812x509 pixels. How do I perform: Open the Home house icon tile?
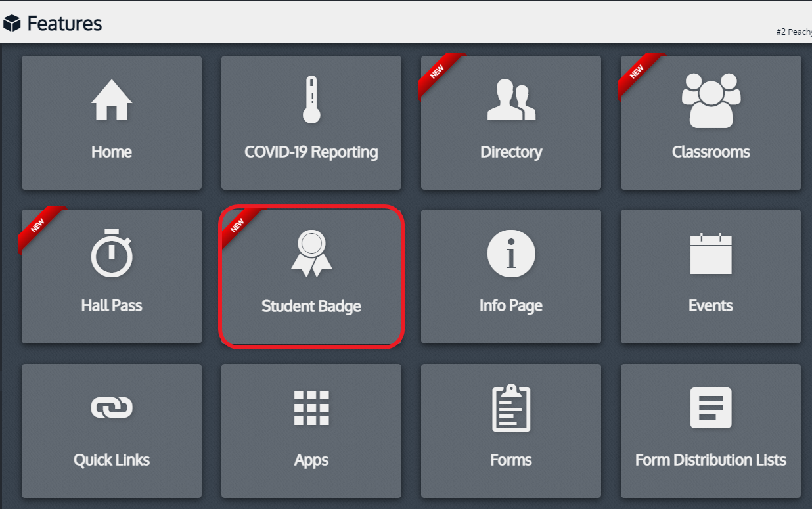pos(112,100)
